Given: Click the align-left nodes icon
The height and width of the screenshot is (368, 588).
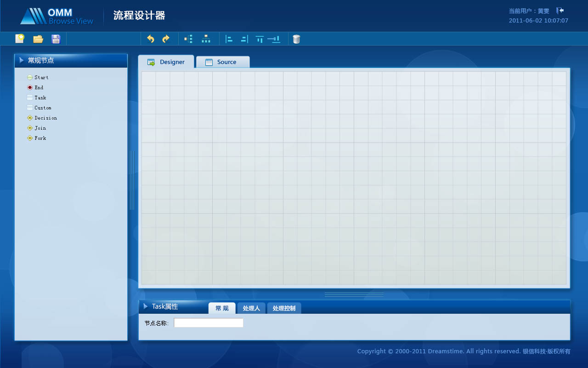Looking at the screenshot, I should click(x=229, y=39).
